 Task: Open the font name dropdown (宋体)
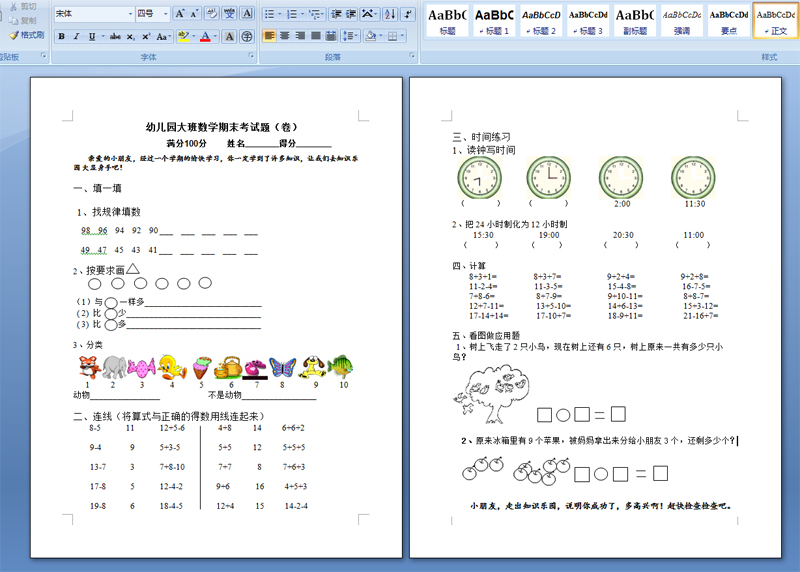coord(130,14)
